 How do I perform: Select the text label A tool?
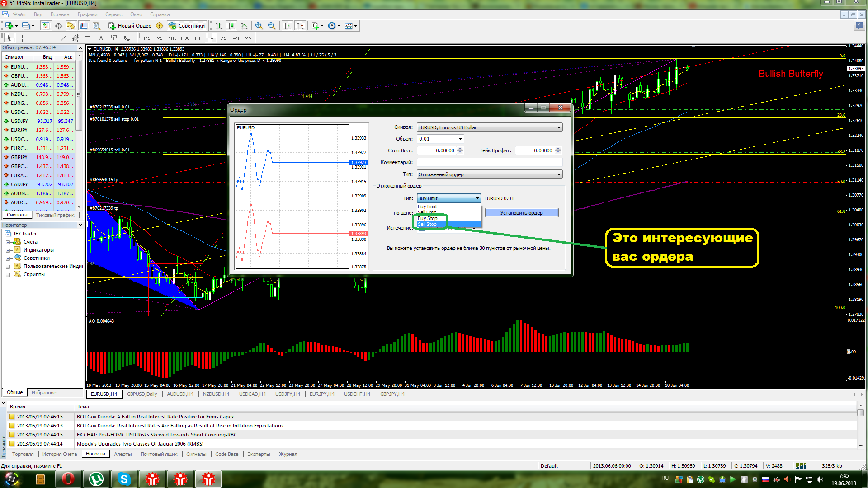click(x=101, y=38)
